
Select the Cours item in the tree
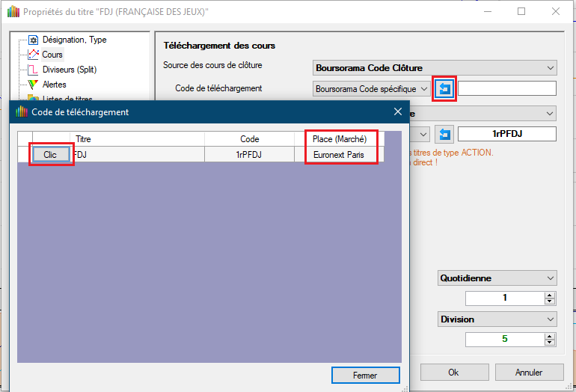tap(52, 55)
